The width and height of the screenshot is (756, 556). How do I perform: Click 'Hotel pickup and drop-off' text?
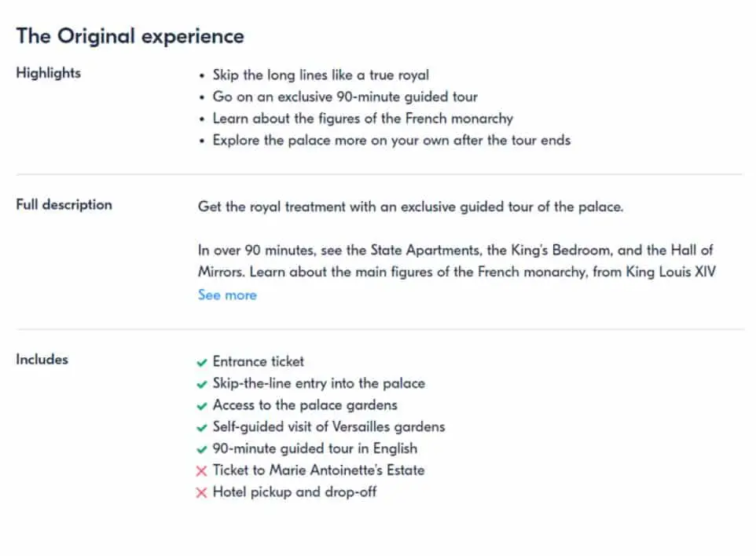[x=295, y=492]
